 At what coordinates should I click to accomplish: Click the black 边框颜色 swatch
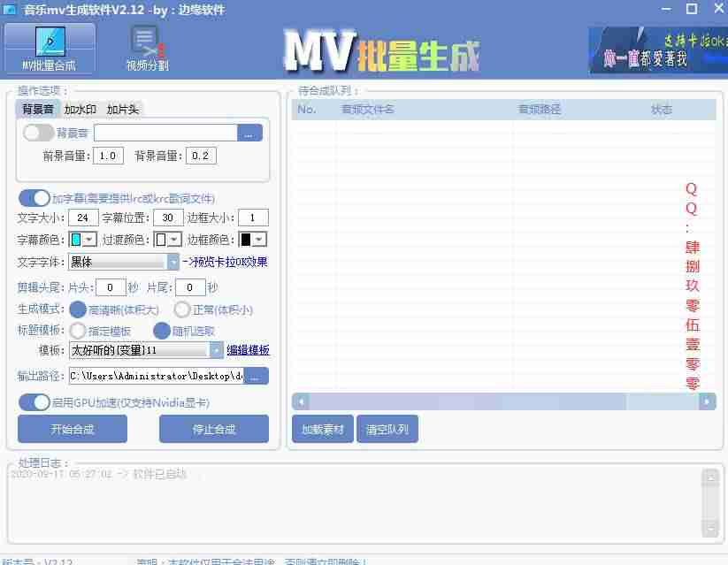click(246, 240)
